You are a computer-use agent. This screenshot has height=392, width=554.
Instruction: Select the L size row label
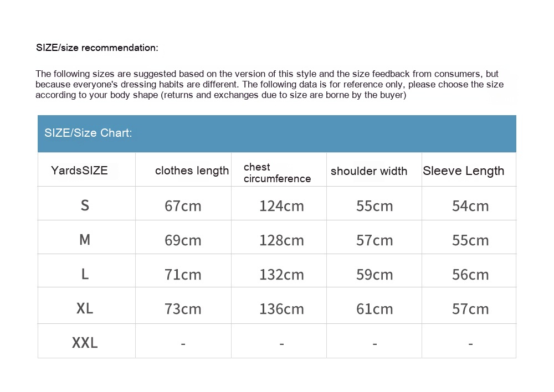[x=85, y=274]
